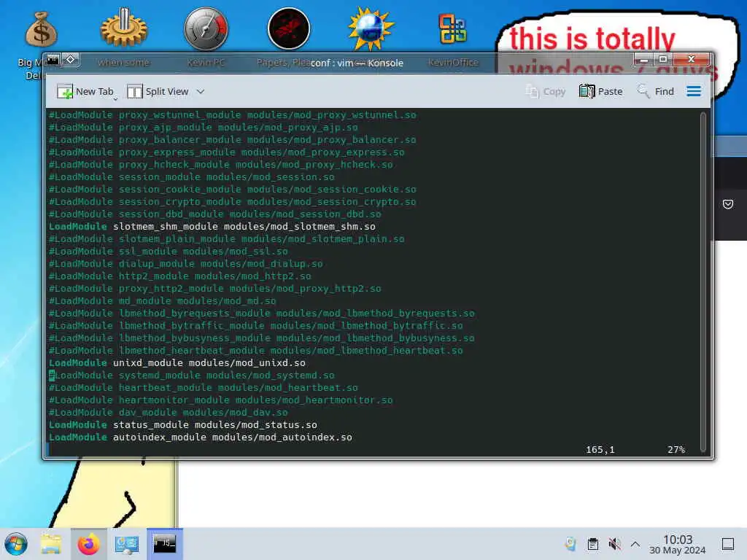Click the '#LoadModule md_module' line
747x560 pixels.
(163, 301)
